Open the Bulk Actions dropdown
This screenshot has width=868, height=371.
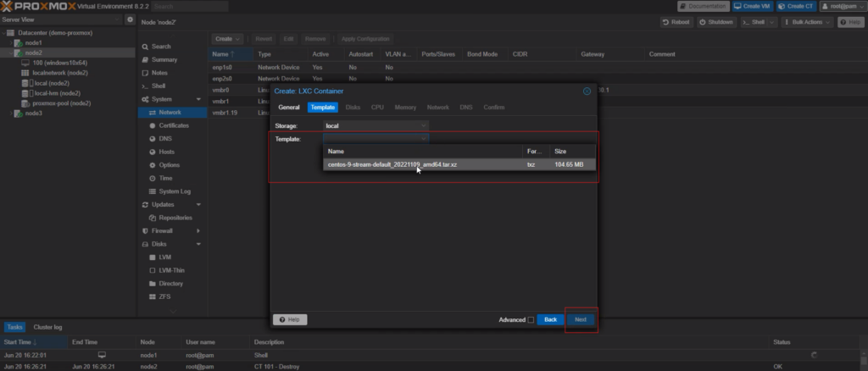(807, 22)
